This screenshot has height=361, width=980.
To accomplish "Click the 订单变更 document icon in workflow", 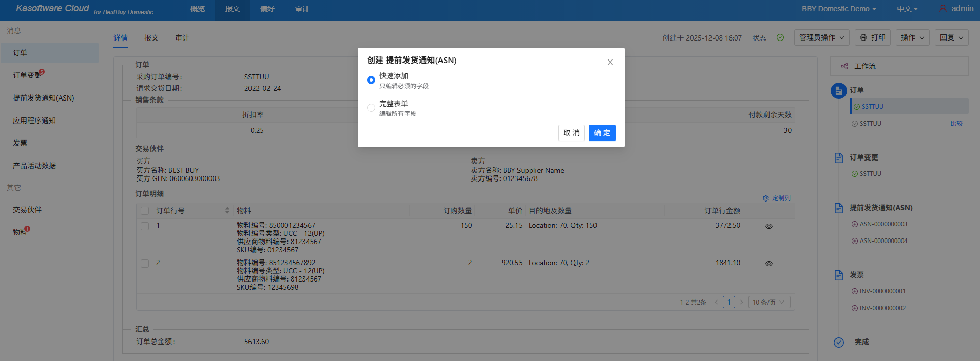I will pos(838,157).
